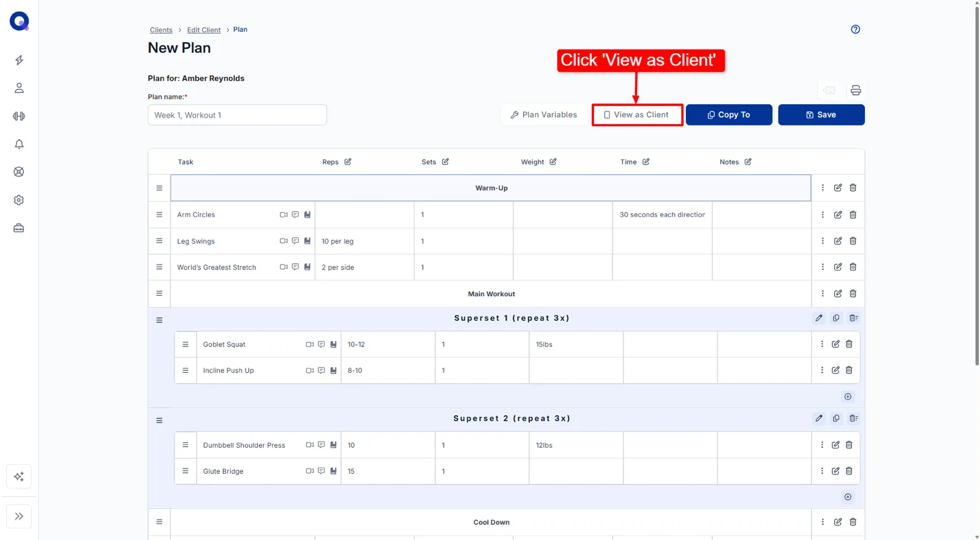
Task: Delete the Warm-Up section row
Action: pos(853,188)
